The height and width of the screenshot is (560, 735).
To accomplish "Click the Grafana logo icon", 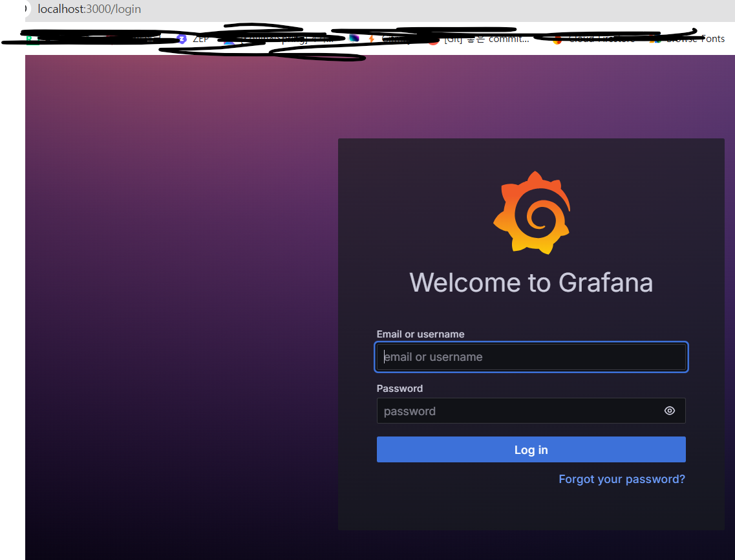I will click(x=531, y=213).
